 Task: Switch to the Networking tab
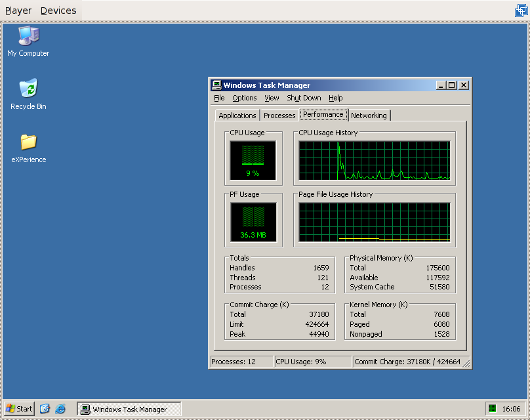369,115
